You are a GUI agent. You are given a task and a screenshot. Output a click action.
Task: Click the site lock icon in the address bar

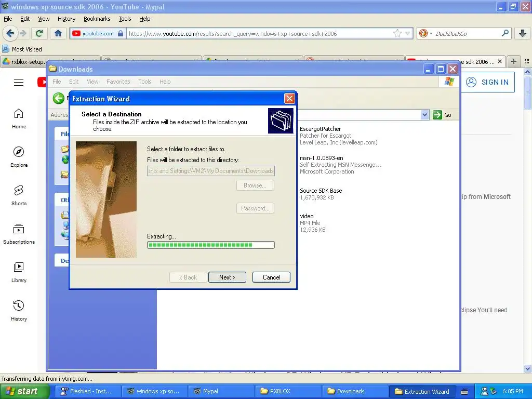tap(121, 33)
